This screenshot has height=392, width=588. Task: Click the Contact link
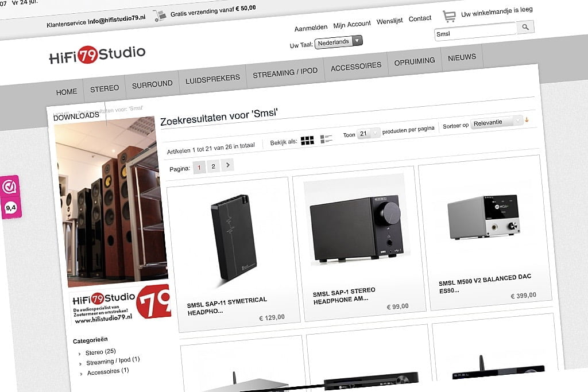point(420,18)
